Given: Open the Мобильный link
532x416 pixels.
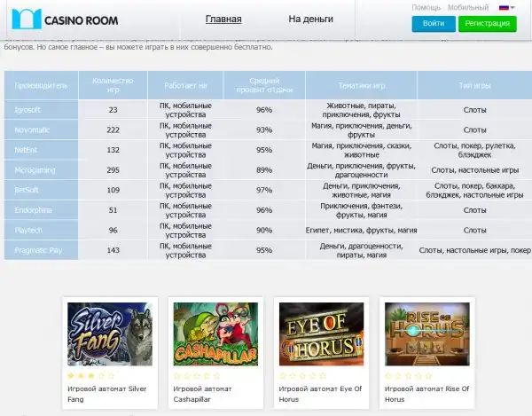Looking at the screenshot, I should [467, 7].
